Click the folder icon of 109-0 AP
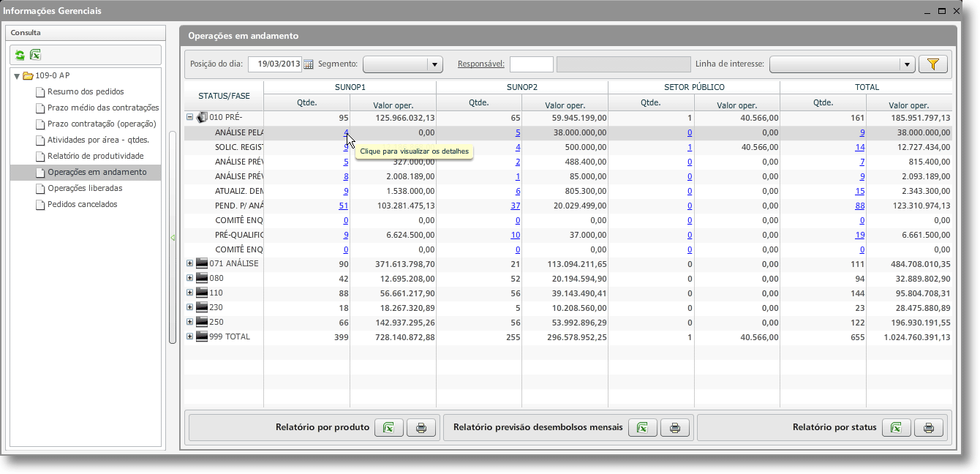The image size is (980, 474). tap(28, 75)
